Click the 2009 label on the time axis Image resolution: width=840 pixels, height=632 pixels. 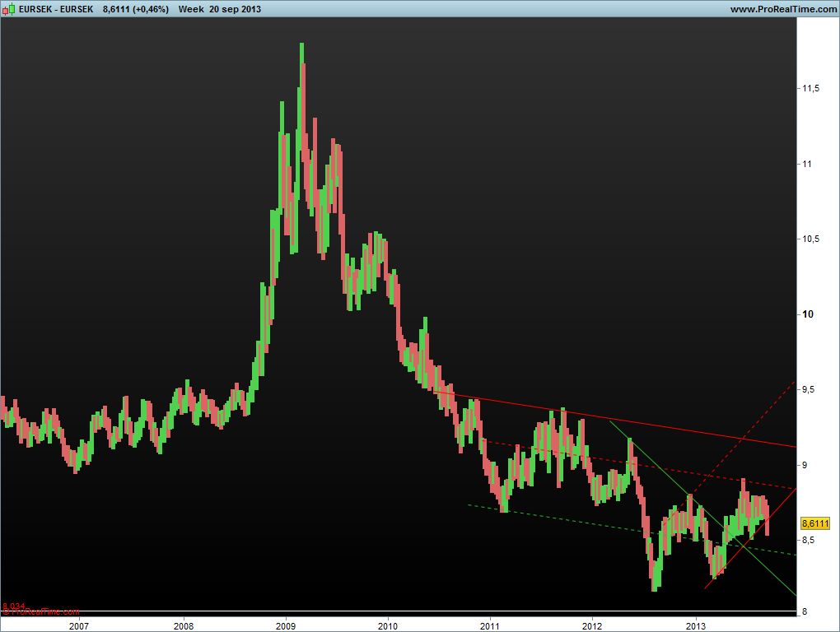286,625
